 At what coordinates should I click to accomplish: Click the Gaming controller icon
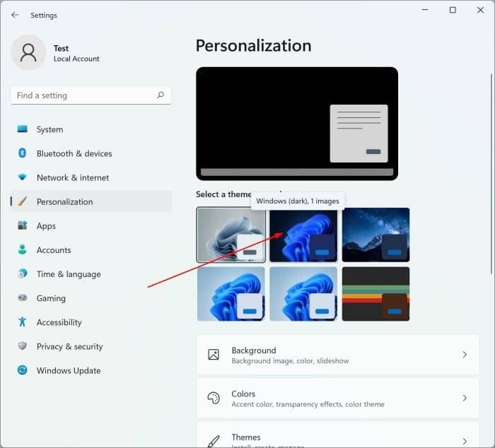click(x=23, y=297)
